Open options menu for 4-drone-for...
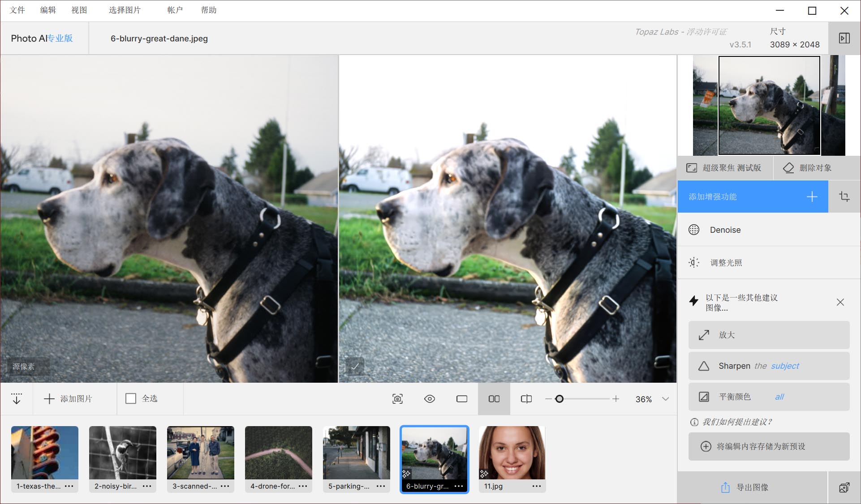The image size is (861, 504). click(x=303, y=486)
